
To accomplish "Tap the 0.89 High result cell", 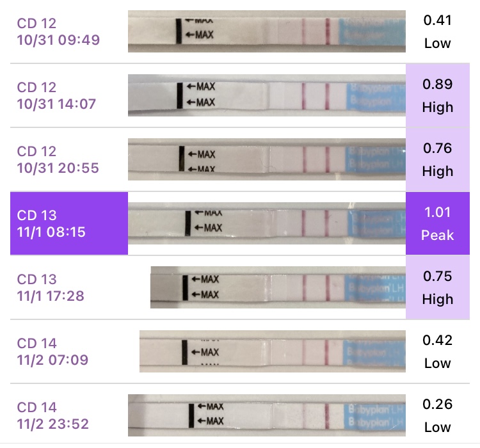I will [438, 95].
